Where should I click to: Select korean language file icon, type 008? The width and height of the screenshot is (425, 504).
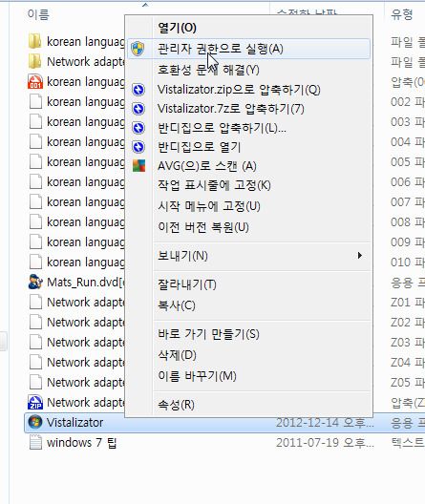point(35,221)
